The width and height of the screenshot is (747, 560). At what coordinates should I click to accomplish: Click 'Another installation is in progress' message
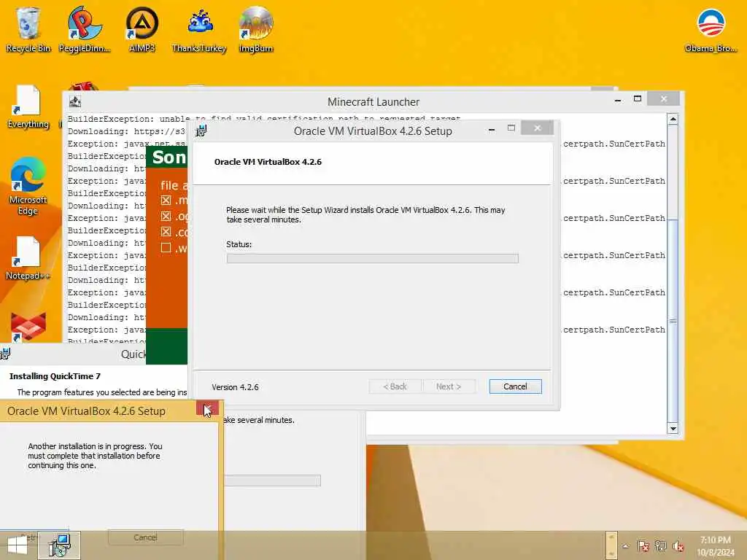click(95, 456)
